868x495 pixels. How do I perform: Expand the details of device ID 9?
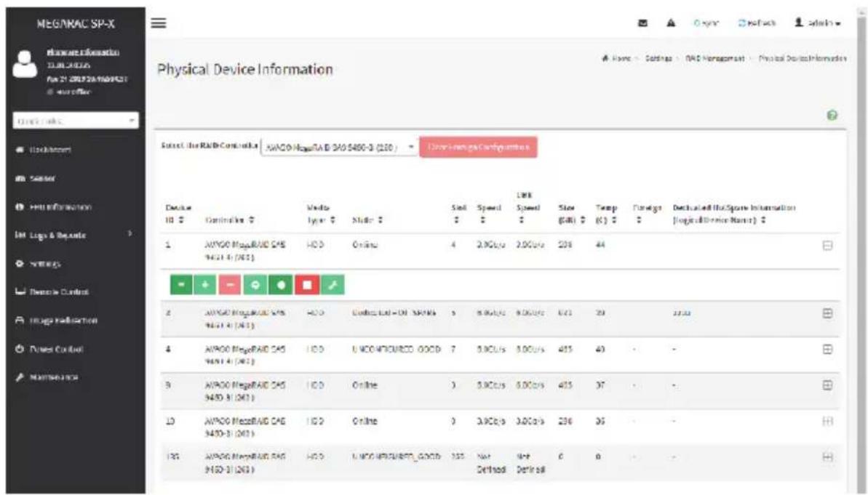tap(827, 385)
